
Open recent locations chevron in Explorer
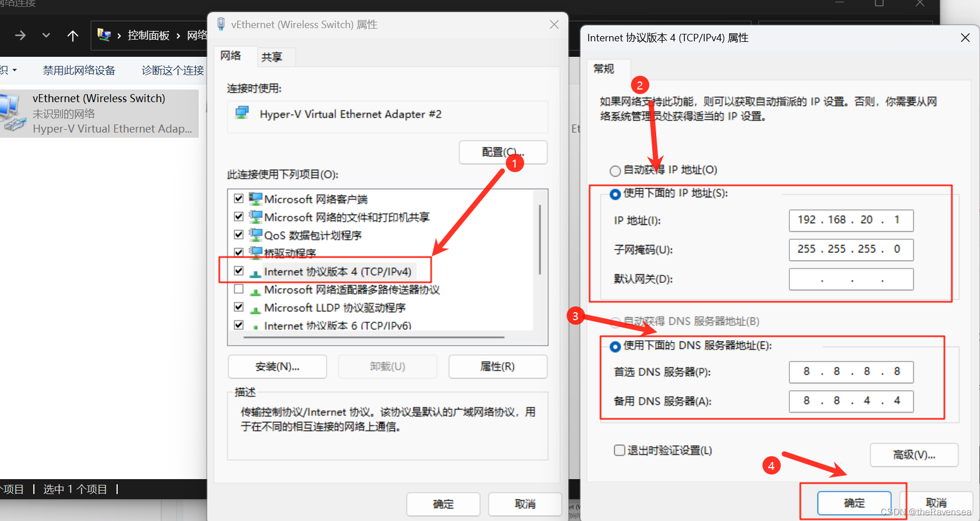47,36
